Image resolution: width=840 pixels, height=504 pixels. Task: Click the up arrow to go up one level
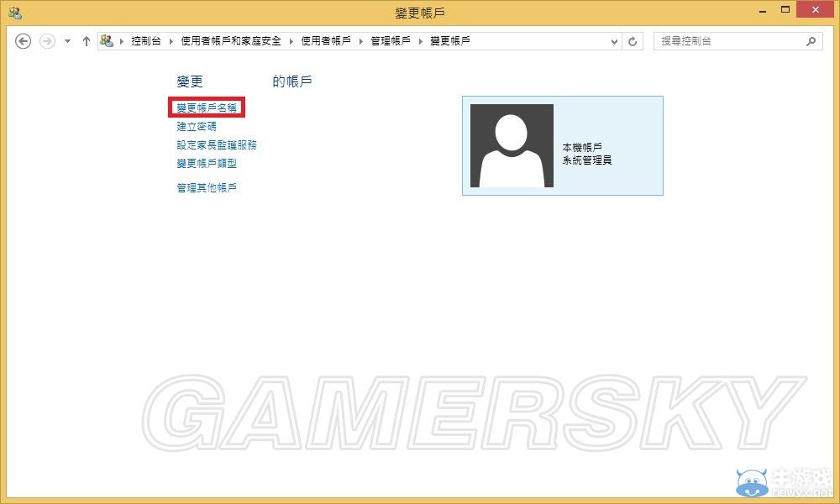(x=87, y=40)
